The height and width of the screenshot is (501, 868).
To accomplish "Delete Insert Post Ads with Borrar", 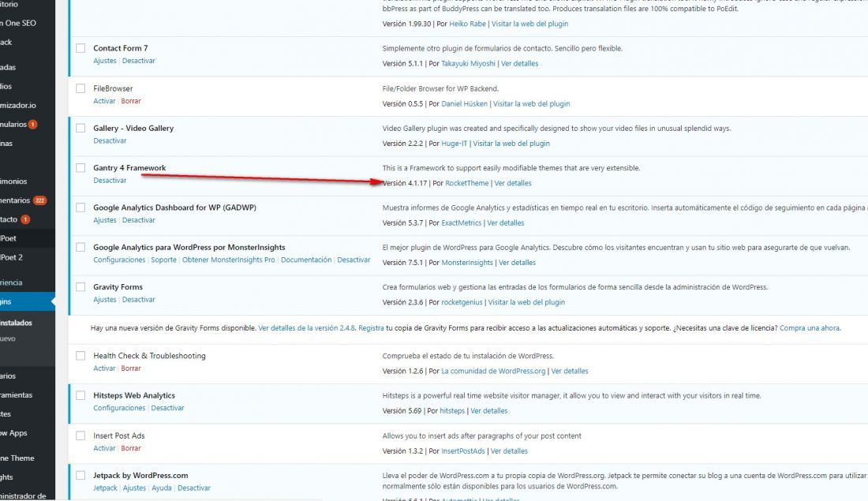I will (131, 448).
